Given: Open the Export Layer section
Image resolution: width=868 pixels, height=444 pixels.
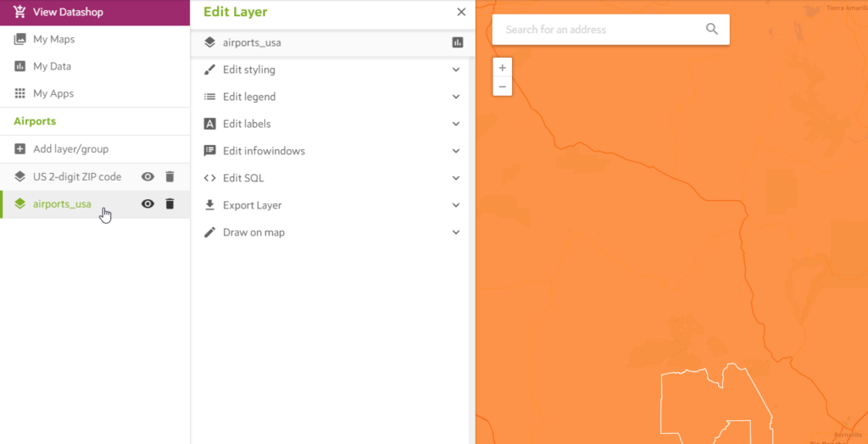Looking at the screenshot, I should pos(332,205).
